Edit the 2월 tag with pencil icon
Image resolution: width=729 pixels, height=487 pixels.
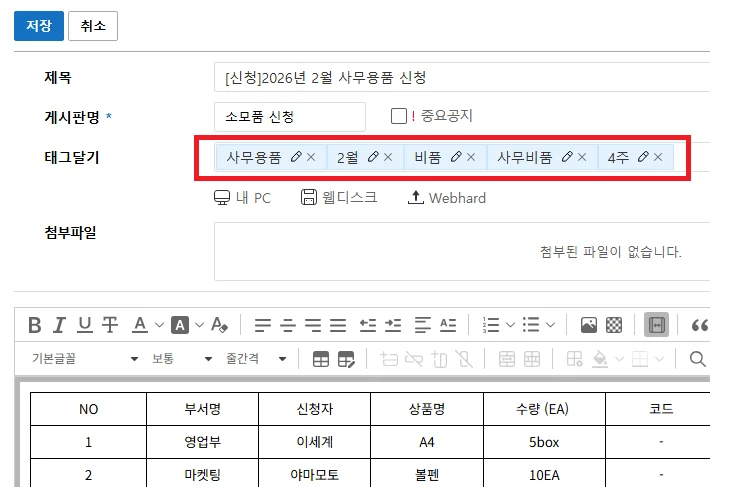(372, 157)
